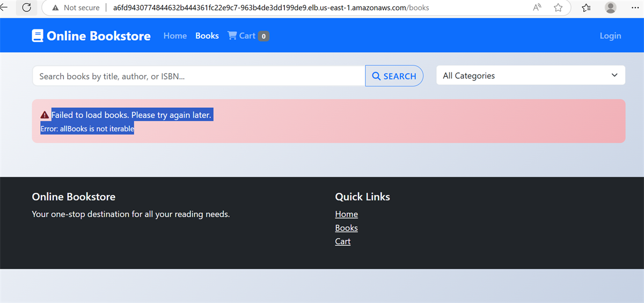Click 'Error: allBooks is not iterable' text
Viewport: 644px width, 303px height.
[x=87, y=129]
